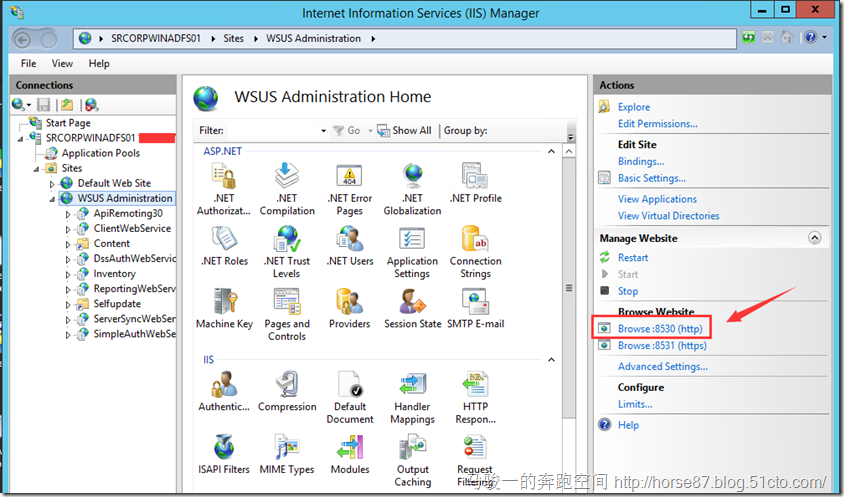This screenshot has width=844, height=497.
Task: Browse site on port 8530 http
Action: pyautogui.click(x=659, y=328)
